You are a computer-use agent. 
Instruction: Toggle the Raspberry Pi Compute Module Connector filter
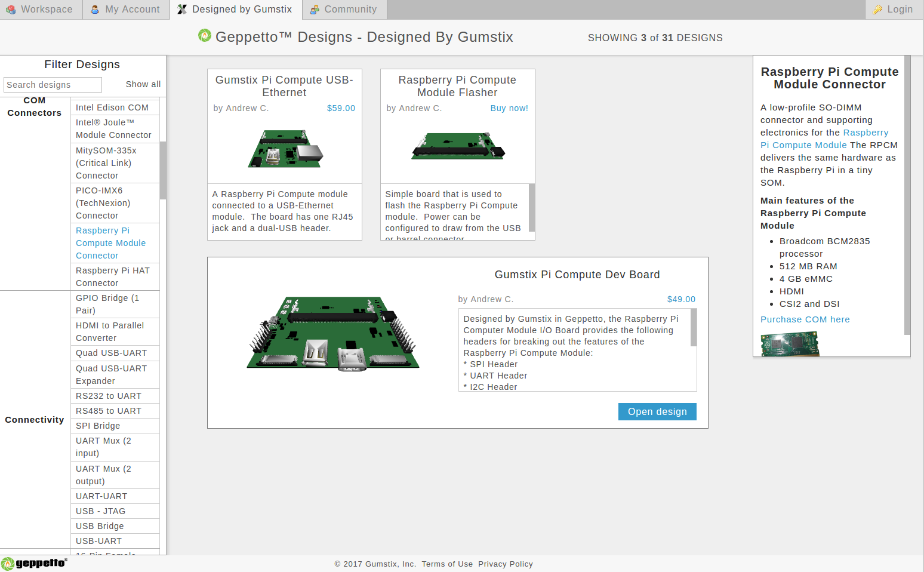click(110, 243)
